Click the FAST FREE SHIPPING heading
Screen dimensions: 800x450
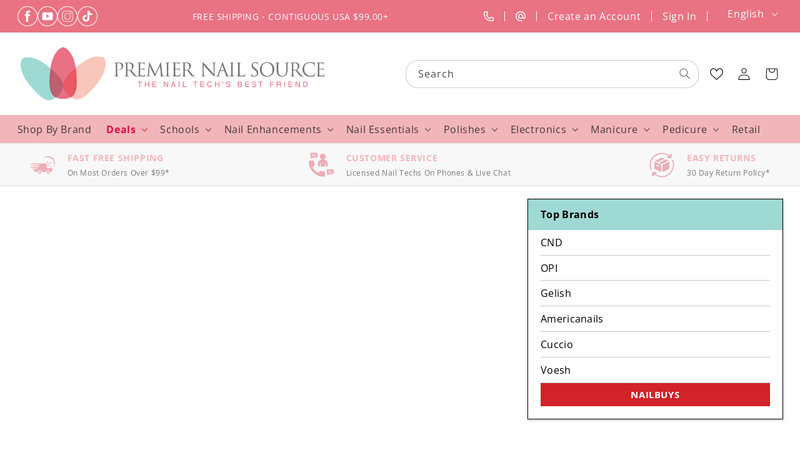[115, 158]
